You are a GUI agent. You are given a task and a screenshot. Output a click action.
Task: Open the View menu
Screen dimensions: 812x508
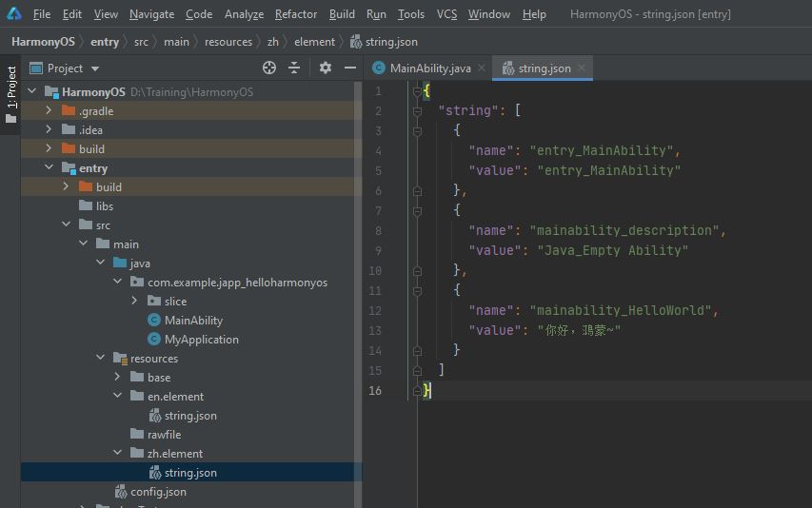coord(106,14)
